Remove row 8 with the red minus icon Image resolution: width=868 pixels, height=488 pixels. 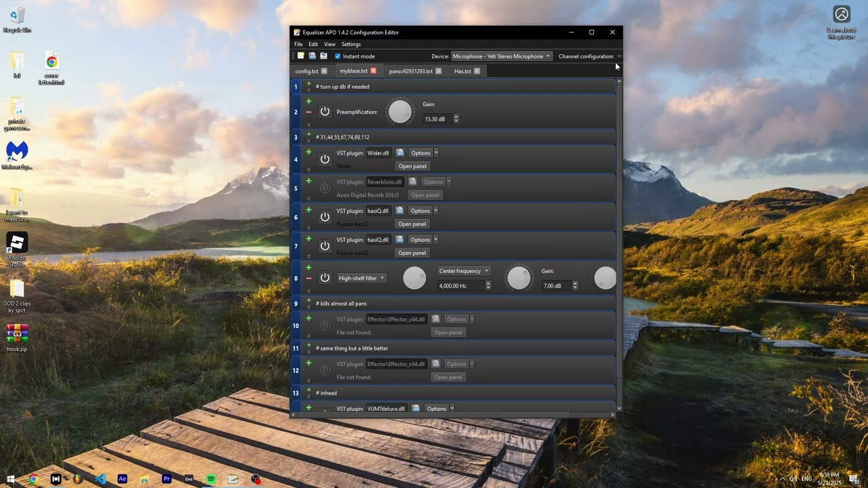(x=309, y=279)
